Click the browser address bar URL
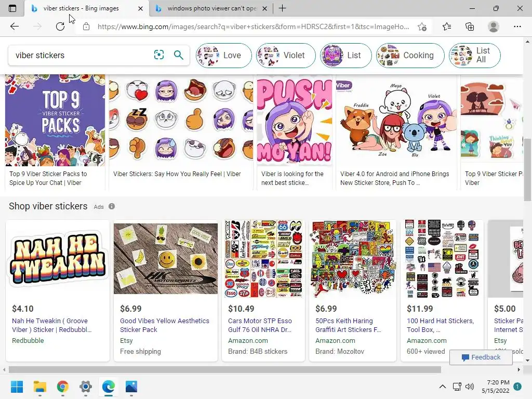This screenshot has width=532, height=399. coord(253,26)
